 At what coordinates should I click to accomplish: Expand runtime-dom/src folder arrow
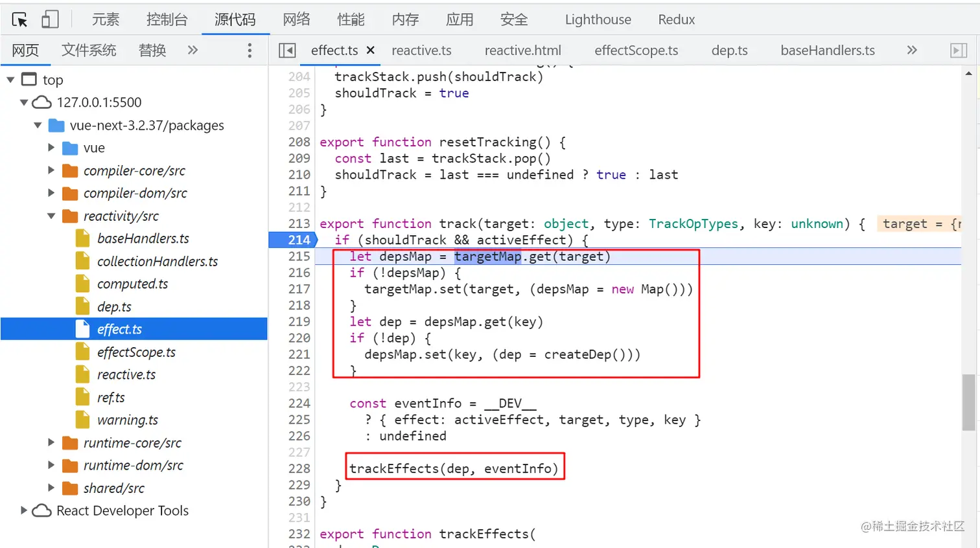tap(51, 465)
